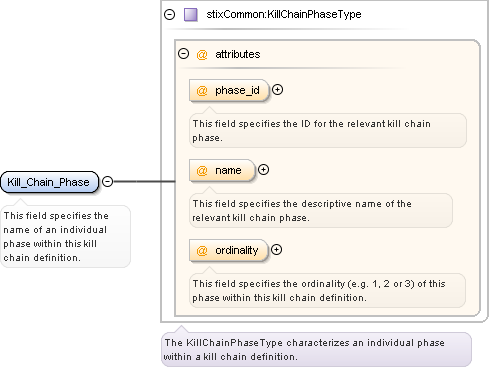This screenshot has height=370, width=490.
Task: Click the purple square KillChainPhaseType icon
Action: [191, 15]
